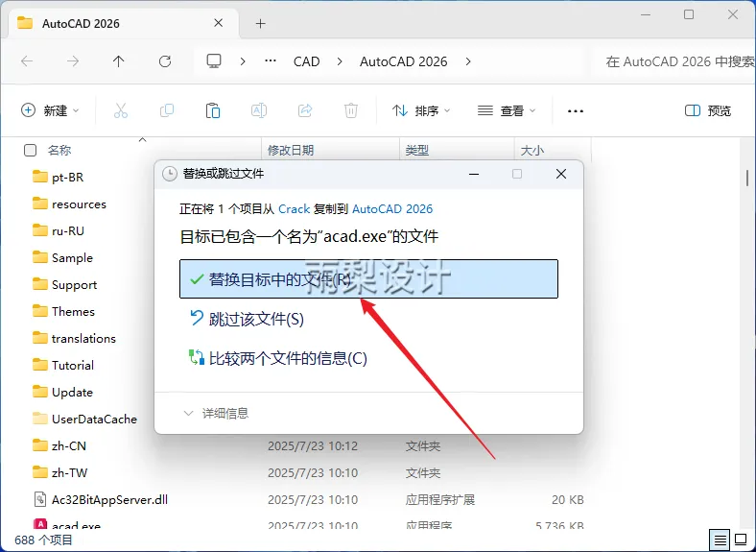756x552 pixels.
Task: Click the Forward navigation arrow
Action: (x=73, y=61)
